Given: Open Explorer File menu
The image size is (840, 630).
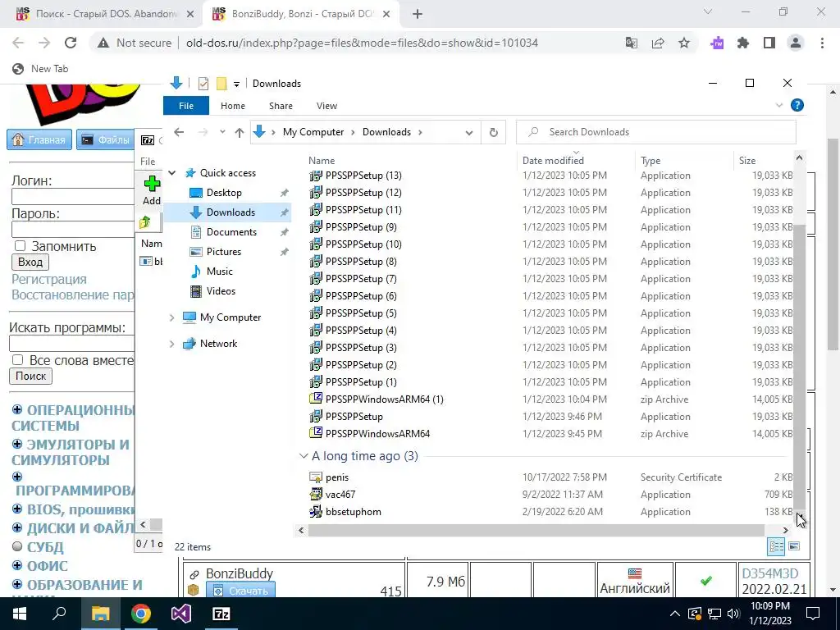Looking at the screenshot, I should 186,106.
